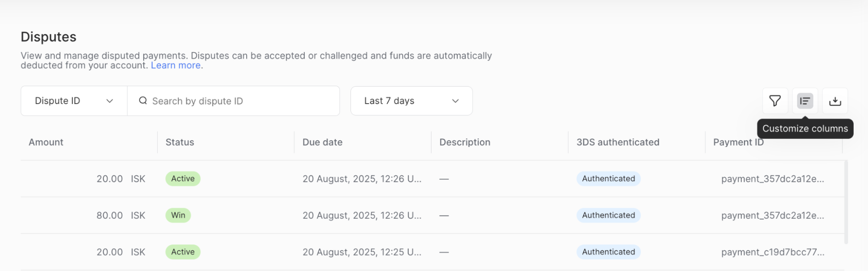The height and width of the screenshot is (271, 868).
Task: Open the payment_c19d7bcc77 payment ID
Action: 772,252
